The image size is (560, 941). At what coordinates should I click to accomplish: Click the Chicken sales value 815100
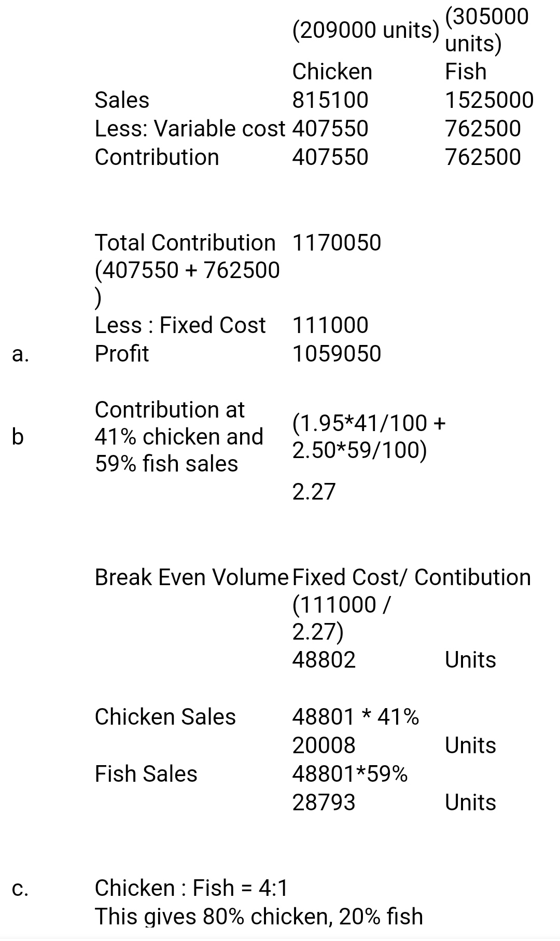(330, 100)
